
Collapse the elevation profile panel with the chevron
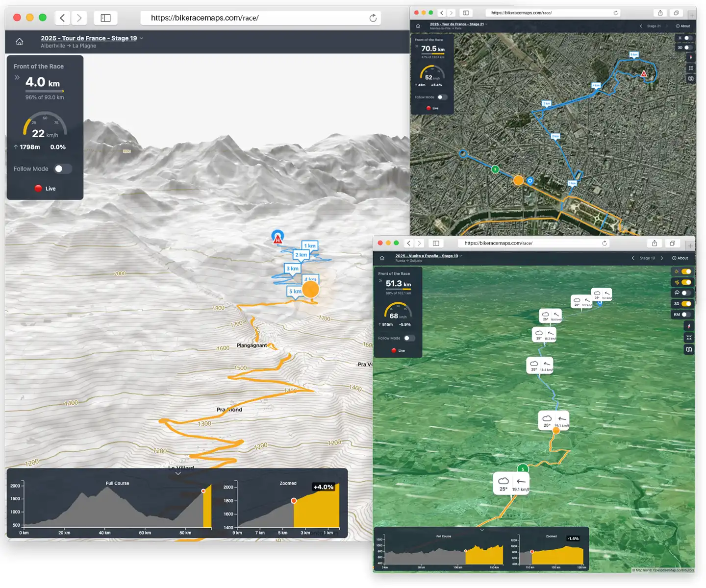(x=177, y=473)
